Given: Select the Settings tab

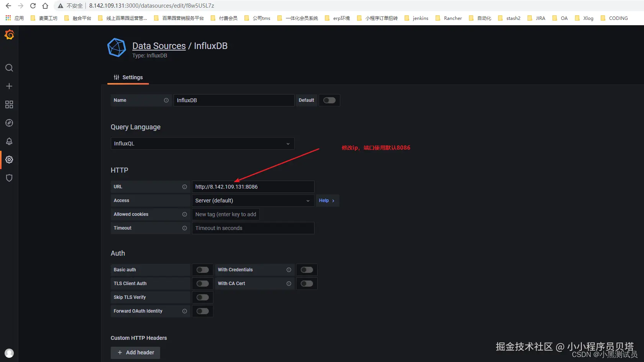Looking at the screenshot, I should pyautogui.click(x=128, y=77).
